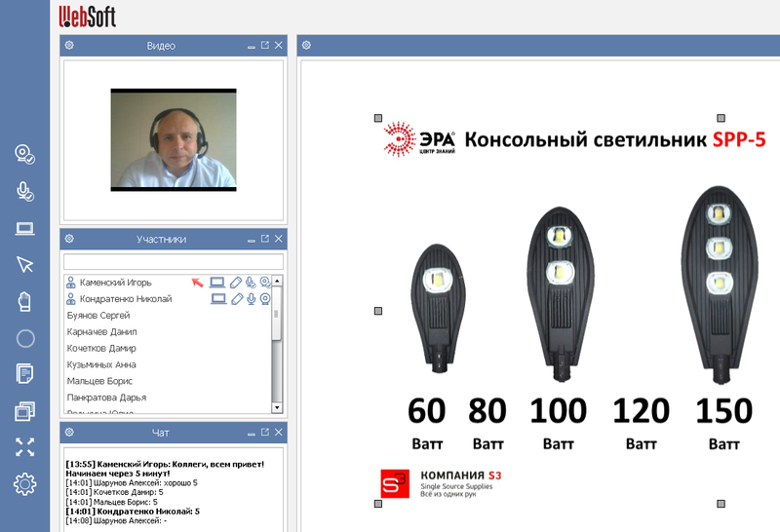This screenshot has height=532, width=780.
Task: Toggle drawing pencil for Кондратенко Николай
Action: (x=237, y=299)
